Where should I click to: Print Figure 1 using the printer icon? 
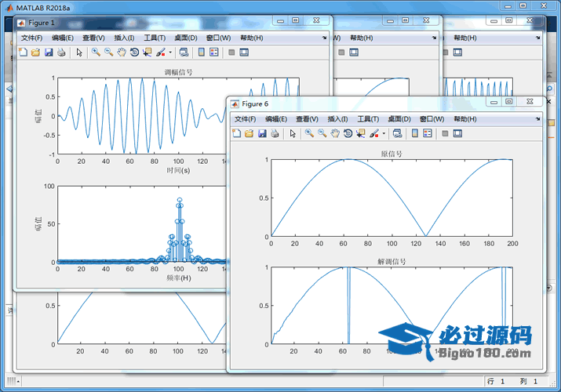(61, 53)
